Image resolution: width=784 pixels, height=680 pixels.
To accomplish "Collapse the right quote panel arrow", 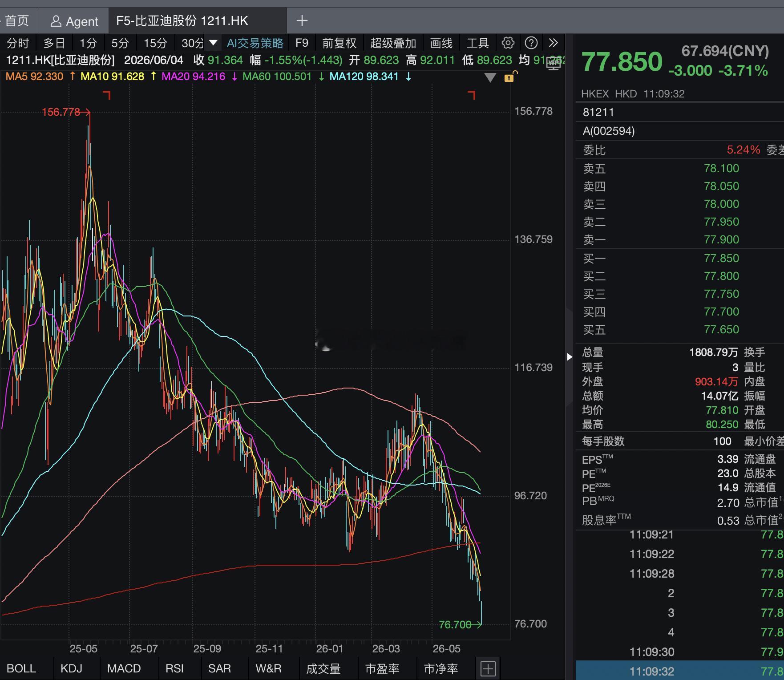I will [x=570, y=356].
